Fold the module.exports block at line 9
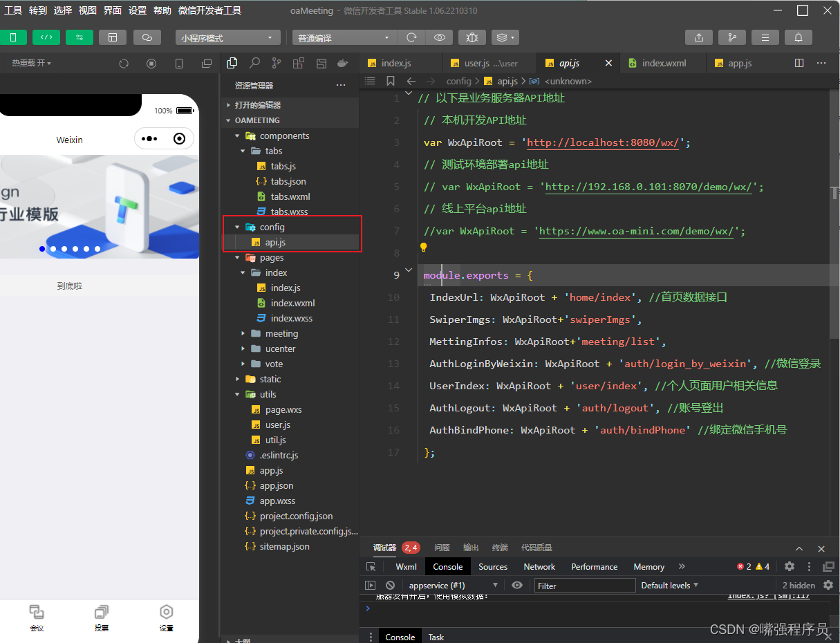The image size is (840, 643). (409, 270)
